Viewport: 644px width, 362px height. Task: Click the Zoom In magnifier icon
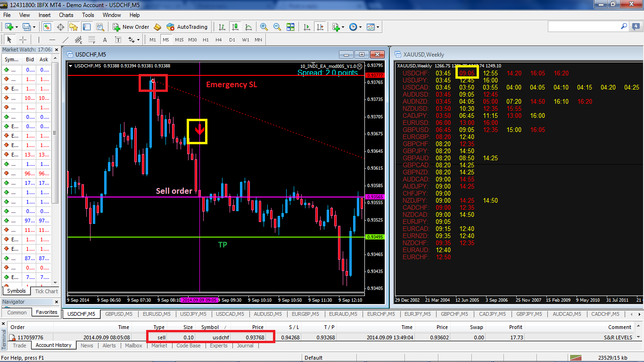264,27
